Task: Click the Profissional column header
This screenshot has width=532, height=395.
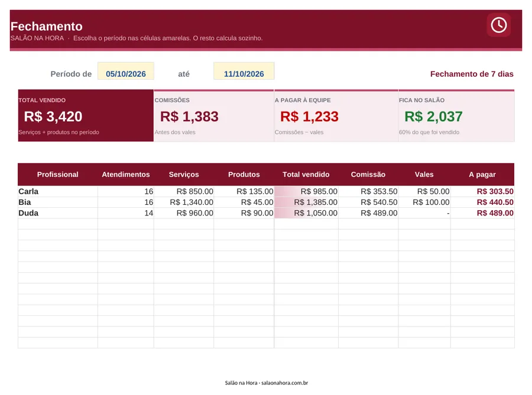Action: 58,174
